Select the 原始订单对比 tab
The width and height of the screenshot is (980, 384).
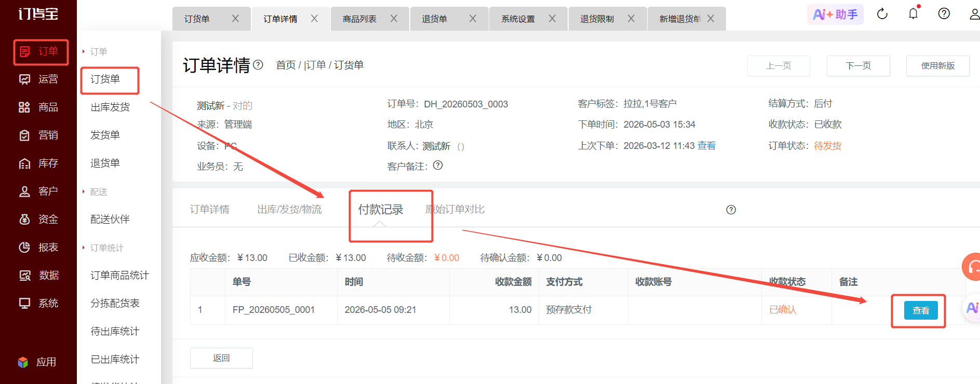tap(455, 209)
